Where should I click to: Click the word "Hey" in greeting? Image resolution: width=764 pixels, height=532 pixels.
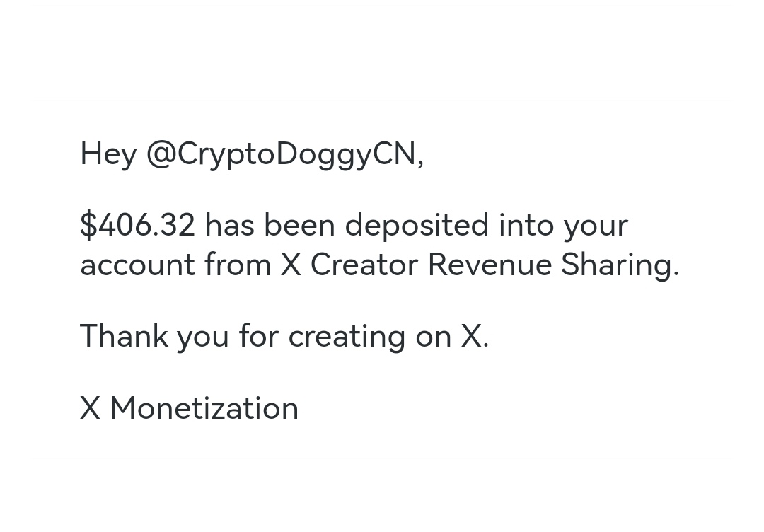click(108, 154)
